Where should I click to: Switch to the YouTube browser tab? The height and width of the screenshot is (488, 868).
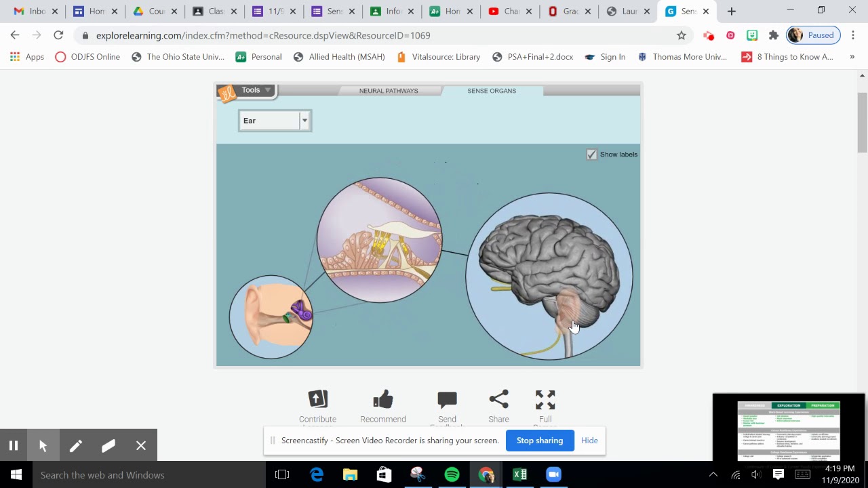(510, 12)
